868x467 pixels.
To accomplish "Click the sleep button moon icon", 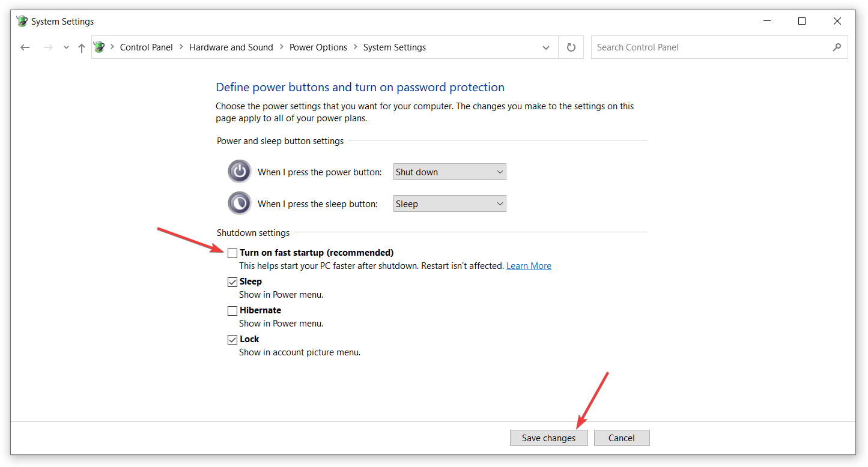I will point(240,203).
